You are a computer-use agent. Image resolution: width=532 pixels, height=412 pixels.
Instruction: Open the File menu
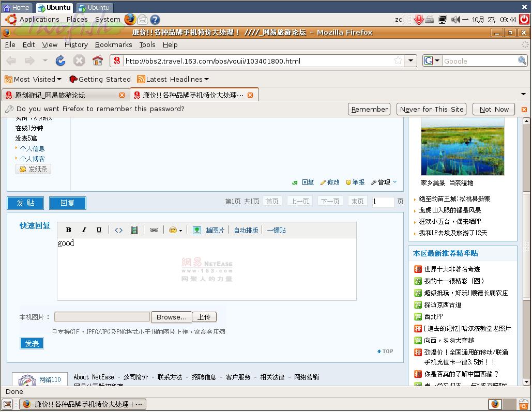coord(10,44)
